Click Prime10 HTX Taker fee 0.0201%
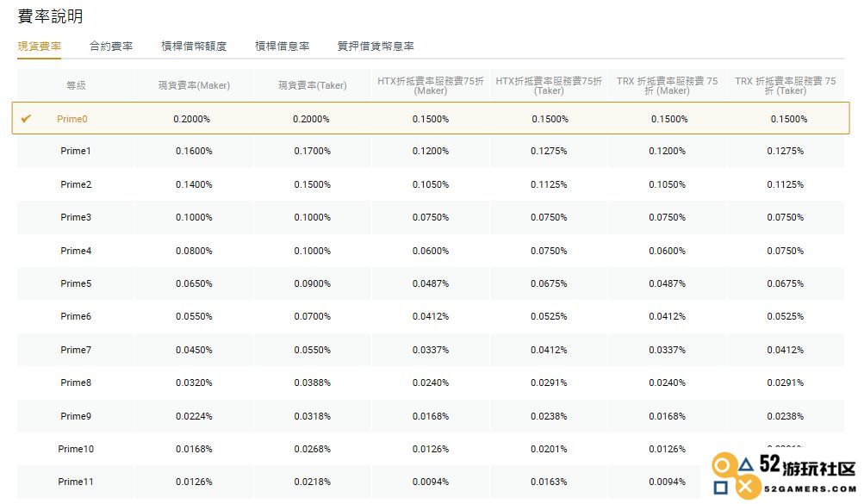The height and width of the screenshot is (504, 864). coord(549,449)
